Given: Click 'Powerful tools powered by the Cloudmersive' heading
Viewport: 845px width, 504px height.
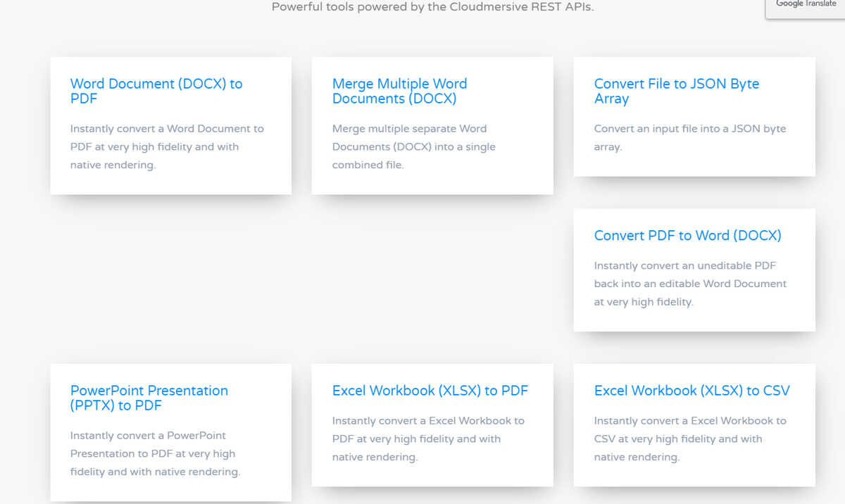Looking at the screenshot, I should [432, 8].
